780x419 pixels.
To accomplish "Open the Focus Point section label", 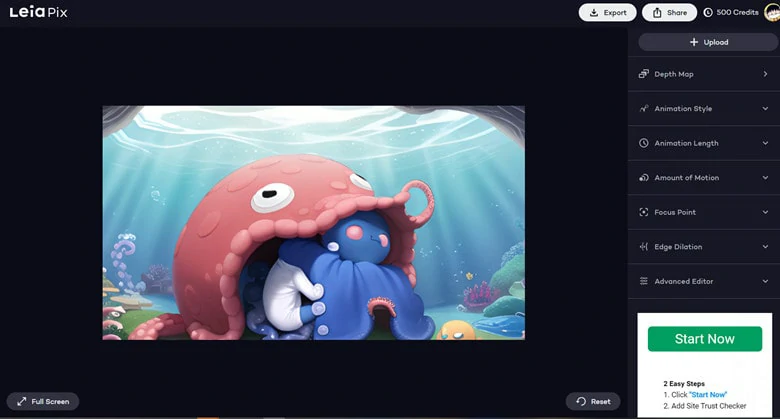I will pos(675,212).
